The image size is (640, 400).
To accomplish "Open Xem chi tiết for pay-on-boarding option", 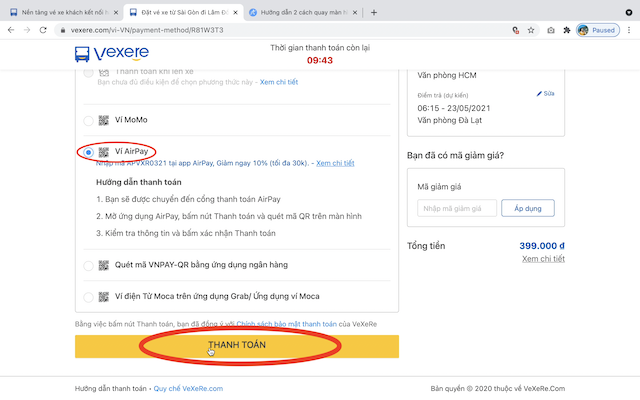I will (279, 82).
